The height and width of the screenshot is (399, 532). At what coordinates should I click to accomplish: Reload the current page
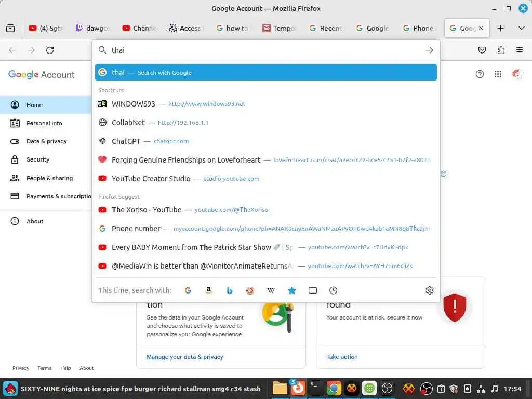(x=50, y=50)
